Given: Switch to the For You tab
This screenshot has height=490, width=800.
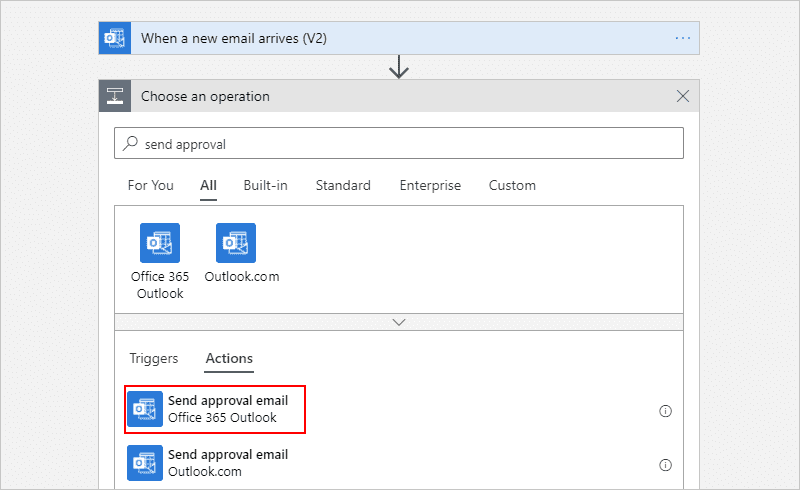Looking at the screenshot, I should tap(151, 185).
